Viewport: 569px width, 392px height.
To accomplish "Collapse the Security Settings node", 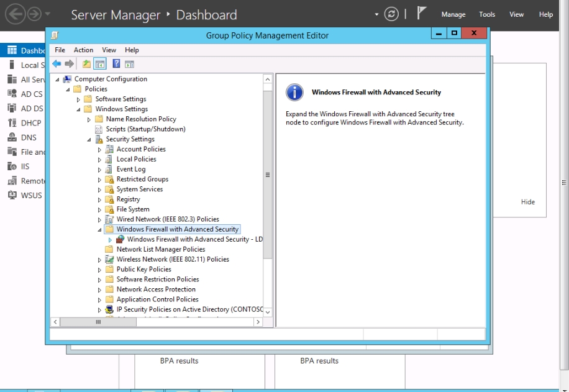I will click(89, 140).
